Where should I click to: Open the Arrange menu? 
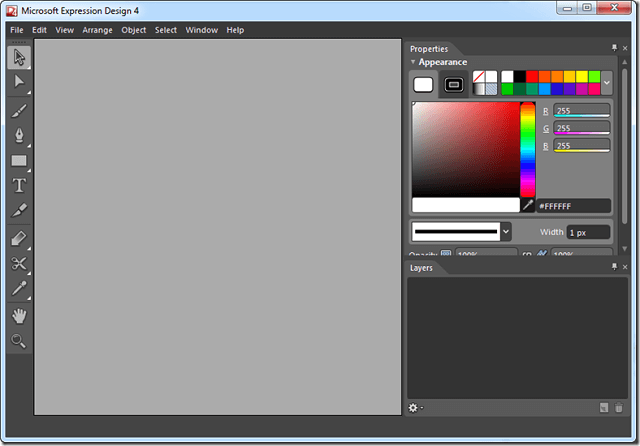coord(98,30)
